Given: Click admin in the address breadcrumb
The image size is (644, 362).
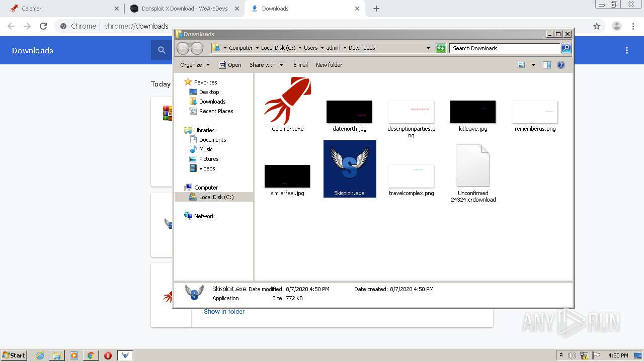Looking at the screenshot, I should tap(334, 48).
